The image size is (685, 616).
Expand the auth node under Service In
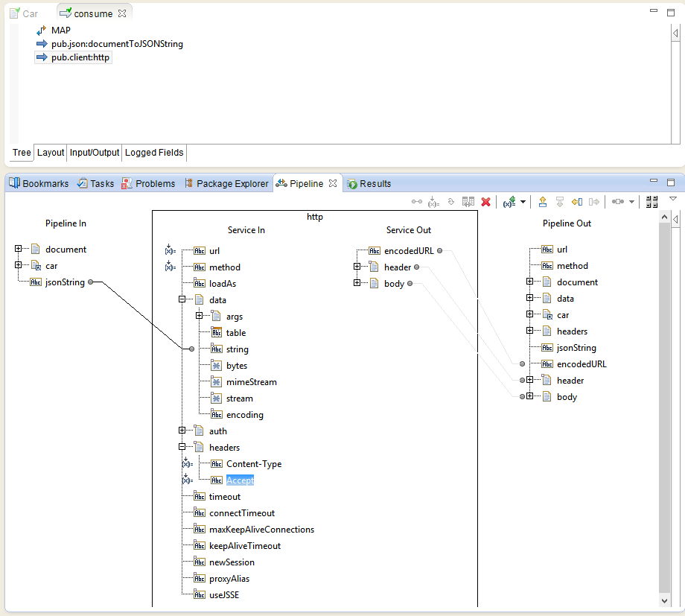coord(182,431)
